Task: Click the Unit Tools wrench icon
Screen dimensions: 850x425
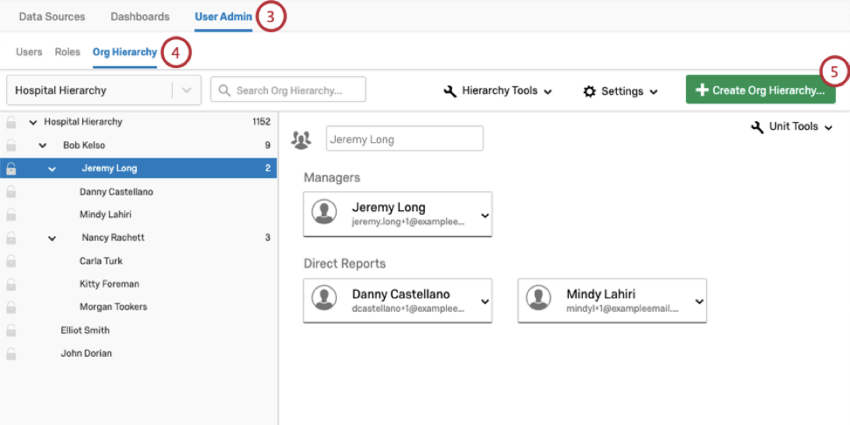Action: (x=756, y=127)
